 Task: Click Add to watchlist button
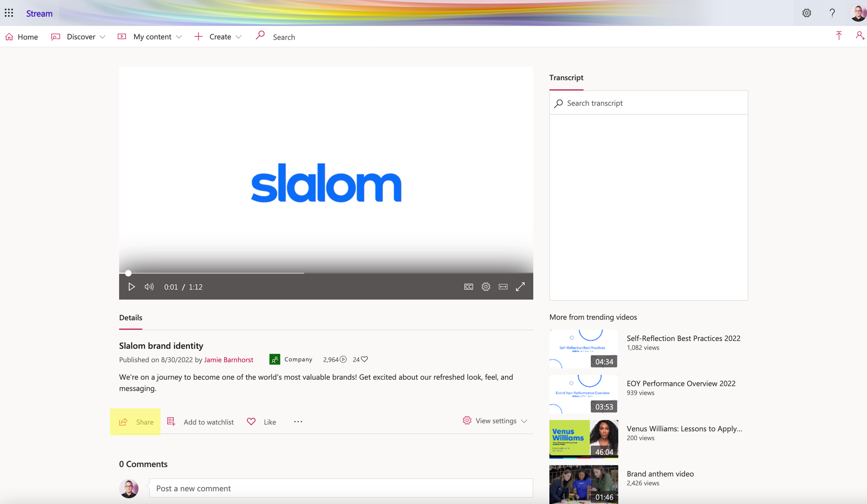tap(201, 421)
